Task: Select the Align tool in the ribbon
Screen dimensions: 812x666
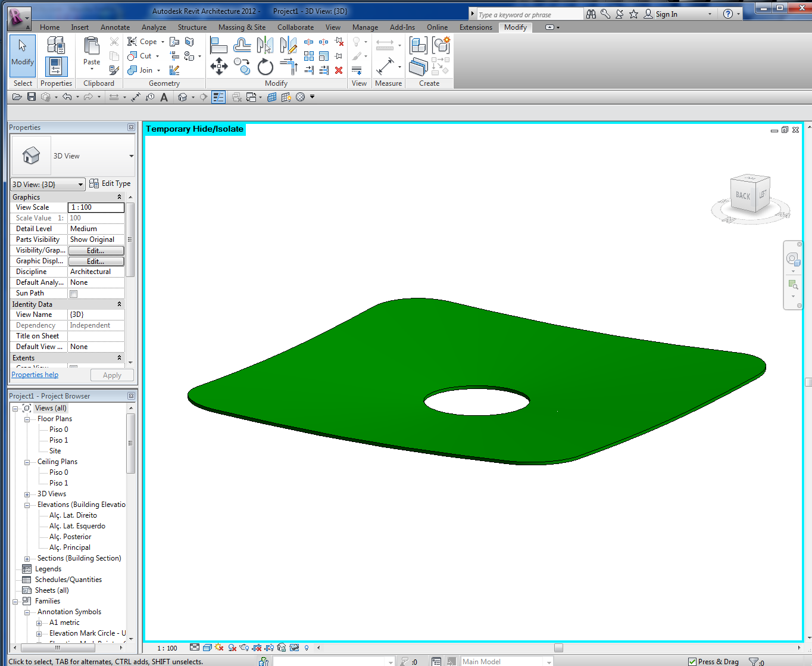Action: 218,45
